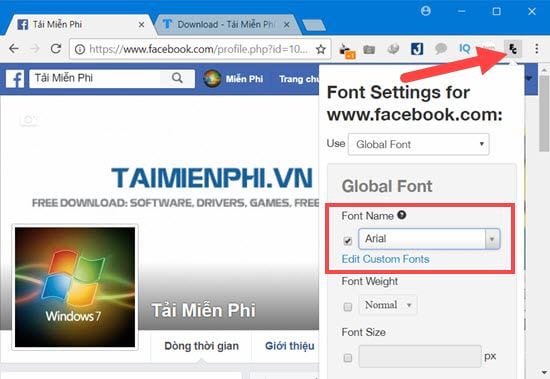550x379 pixels.
Task: Click the scrollbar up arrow
Action: click(544, 69)
